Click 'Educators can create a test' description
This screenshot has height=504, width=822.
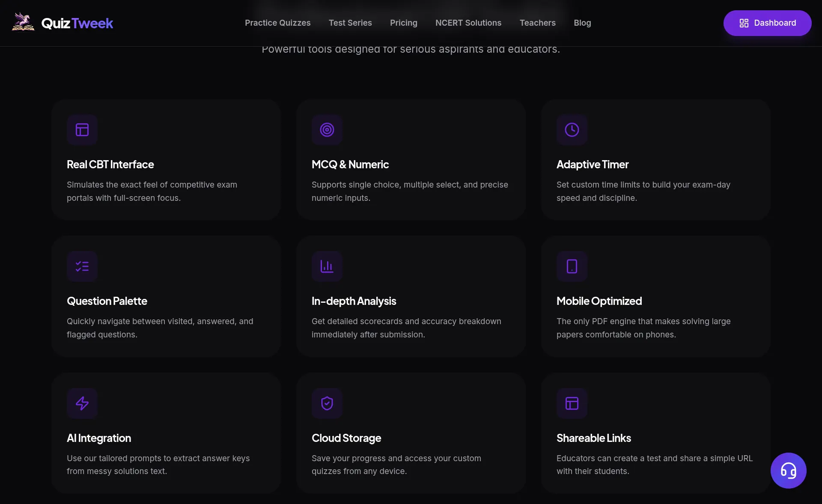[655, 465]
